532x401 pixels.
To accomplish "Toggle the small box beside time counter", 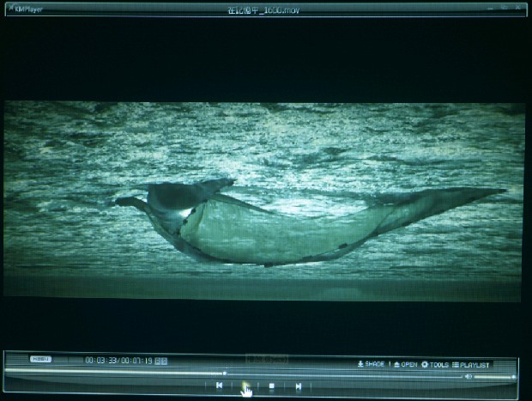I will point(163,361).
